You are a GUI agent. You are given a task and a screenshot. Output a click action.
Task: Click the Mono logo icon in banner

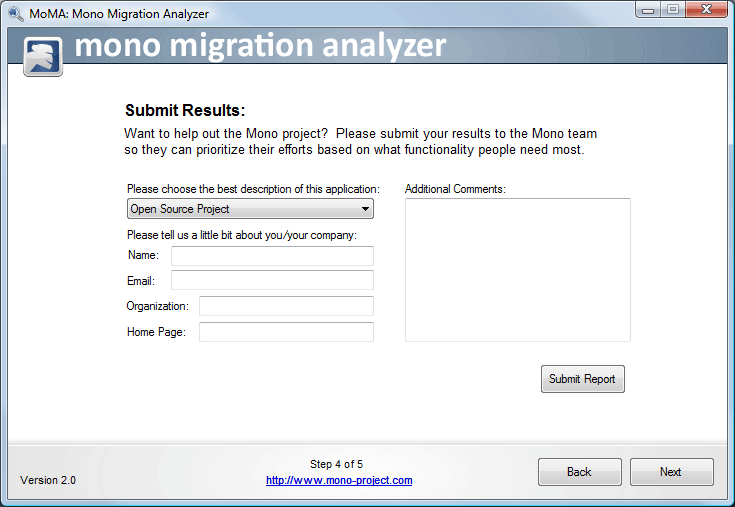(x=43, y=56)
